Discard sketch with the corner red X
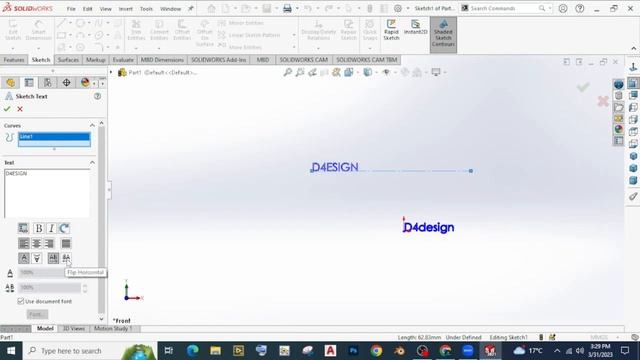This screenshot has width=640, height=360. click(x=603, y=101)
